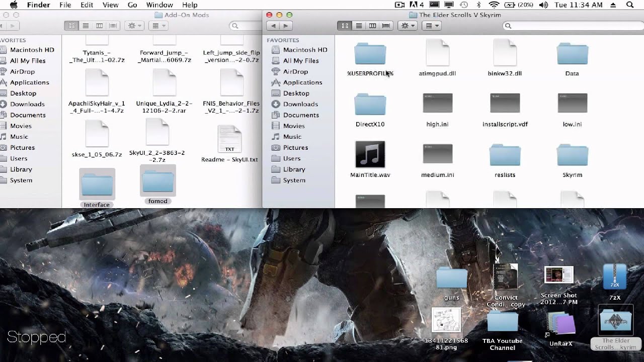Select the MainTitle.wav audio file
The image size is (644, 362).
click(x=370, y=154)
